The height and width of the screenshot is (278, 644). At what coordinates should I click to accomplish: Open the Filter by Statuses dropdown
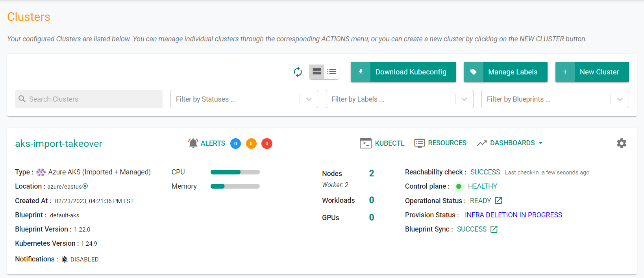[244, 99]
